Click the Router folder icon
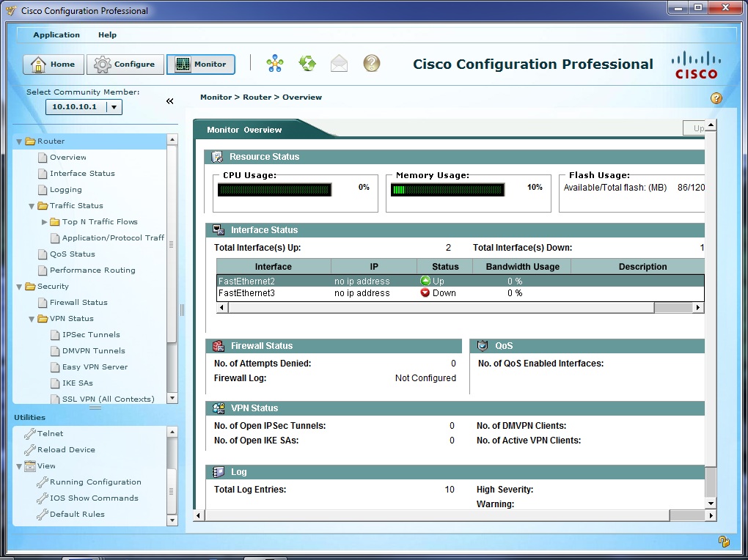748x560 pixels. [31, 141]
